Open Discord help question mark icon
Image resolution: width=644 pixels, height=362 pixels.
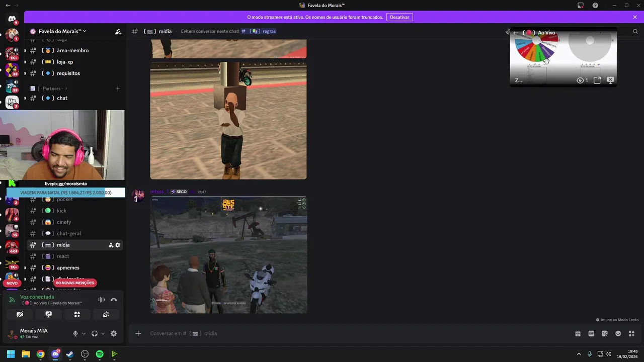(595, 5)
